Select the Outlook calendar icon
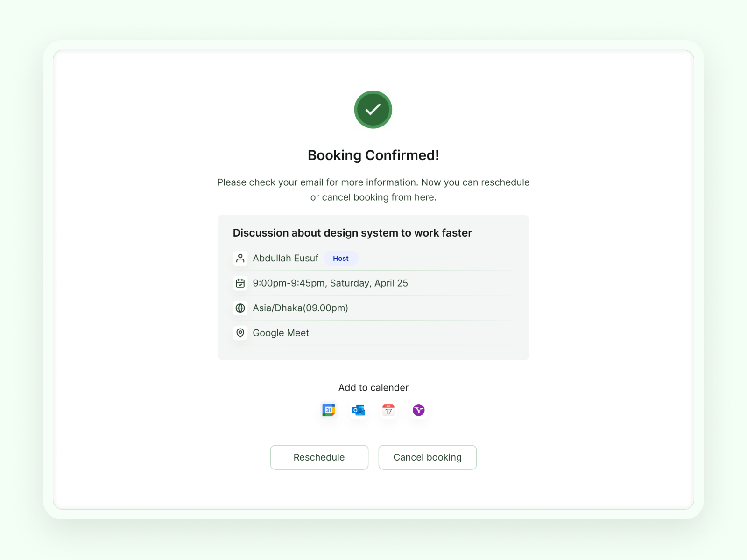Image resolution: width=747 pixels, height=560 pixels. (358, 410)
